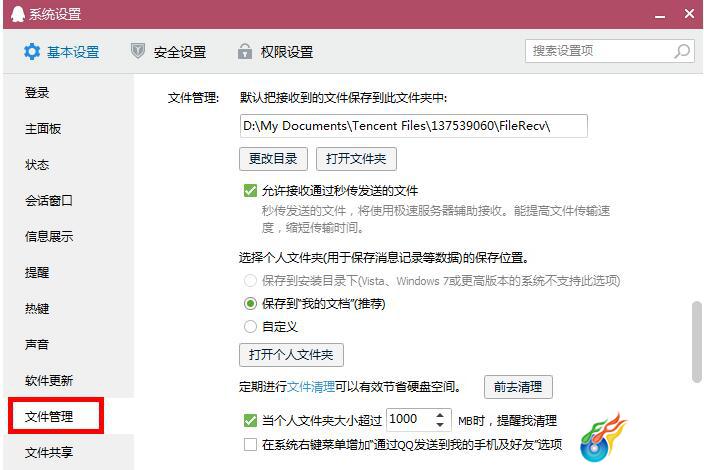Image resolution: width=704 pixels, height=470 pixels.
Task: Enable 在系统右键菜单增加 QQ发送 option
Action: (250, 444)
